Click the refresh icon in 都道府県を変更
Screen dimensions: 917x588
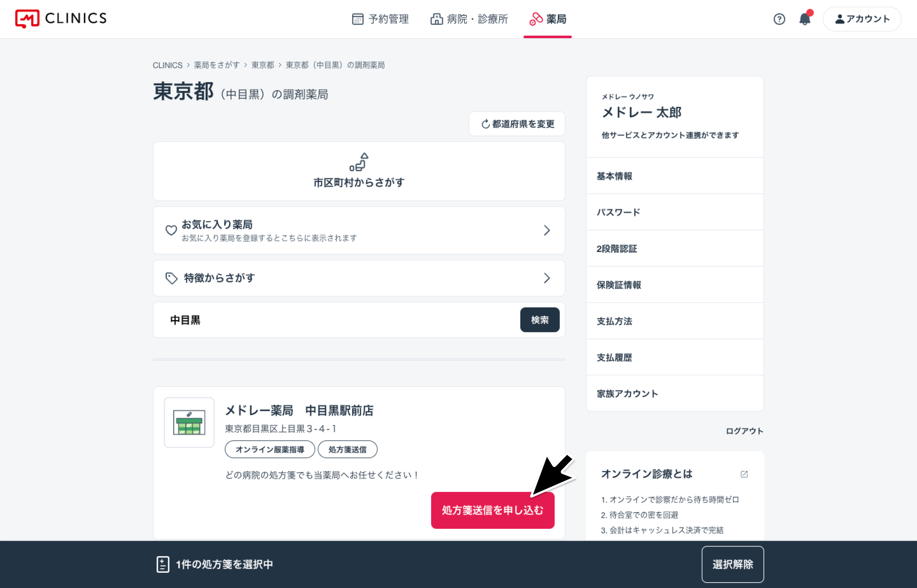[485, 124]
